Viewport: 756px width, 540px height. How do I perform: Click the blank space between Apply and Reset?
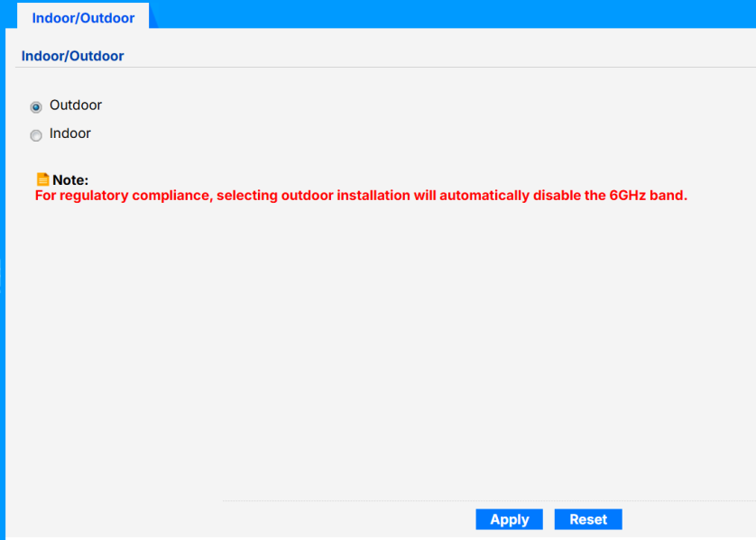[549, 520]
